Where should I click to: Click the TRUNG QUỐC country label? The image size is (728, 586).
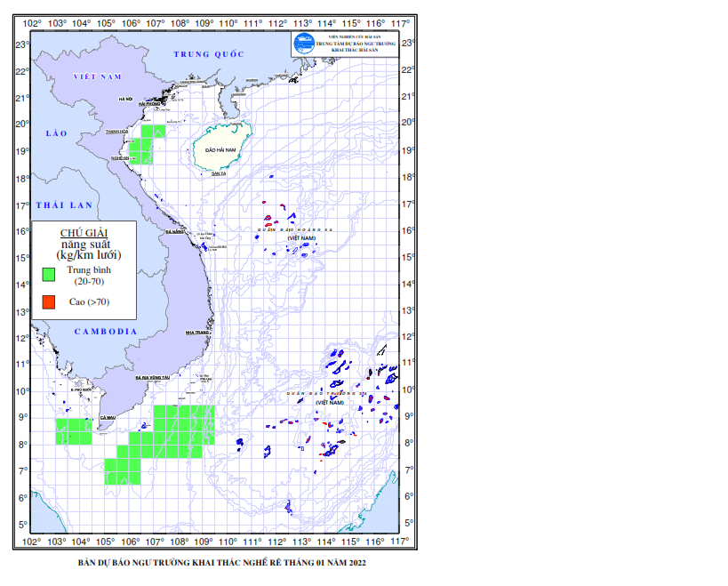tap(209, 54)
